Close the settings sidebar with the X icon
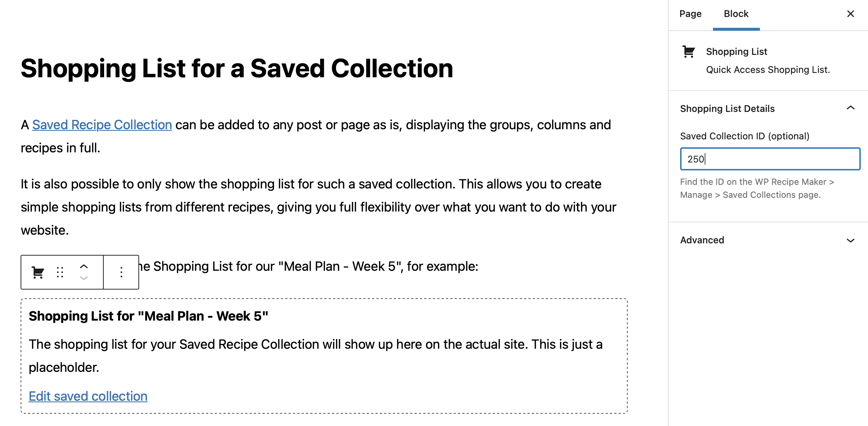The width and height of the screenshot is (868, 426). click(850, 14)
